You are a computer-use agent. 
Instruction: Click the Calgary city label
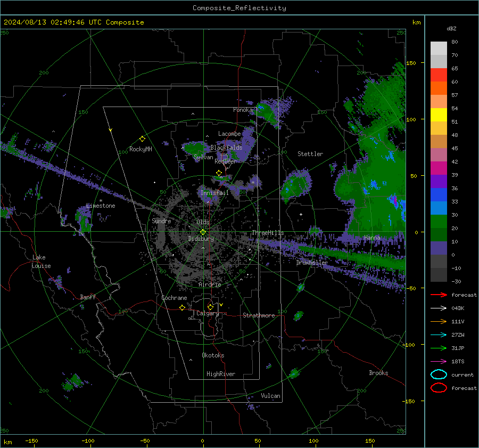[208, 313]
